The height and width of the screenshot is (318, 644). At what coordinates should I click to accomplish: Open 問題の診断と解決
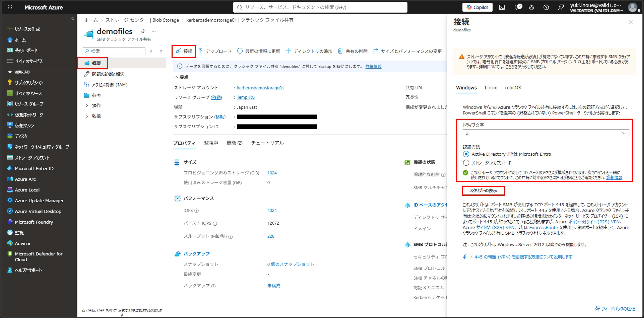(108, 74)
